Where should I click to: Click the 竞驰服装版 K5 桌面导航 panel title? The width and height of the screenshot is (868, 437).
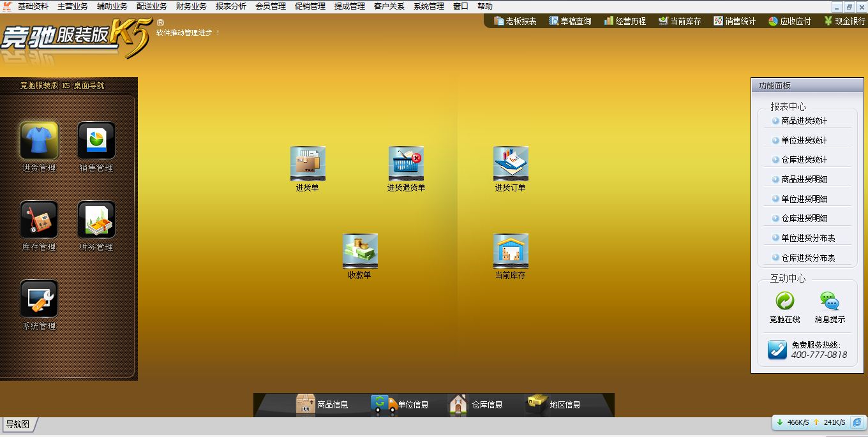62,85
